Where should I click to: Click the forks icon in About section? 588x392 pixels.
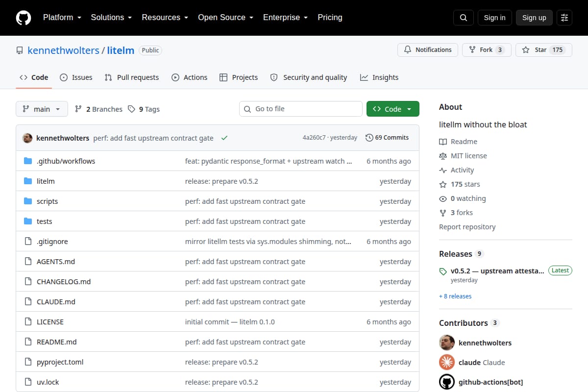pos(443,213)
